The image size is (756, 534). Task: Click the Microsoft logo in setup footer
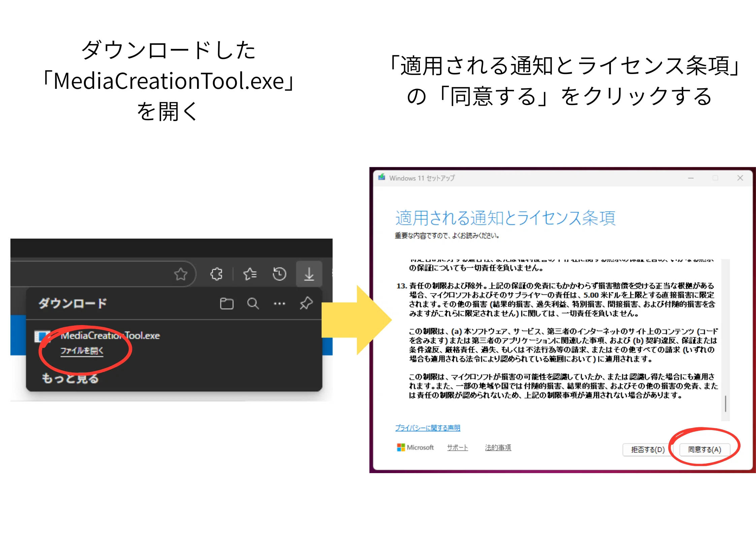(x=415, y=448)
